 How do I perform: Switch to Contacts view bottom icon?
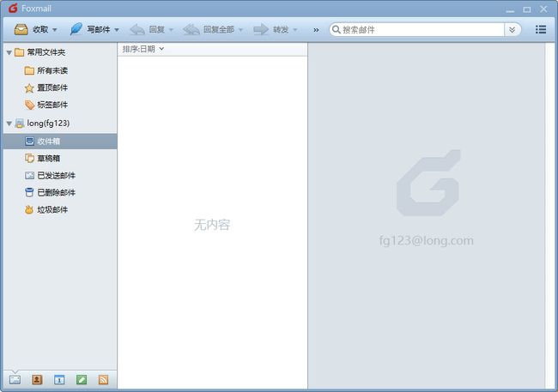pos(37,379)
